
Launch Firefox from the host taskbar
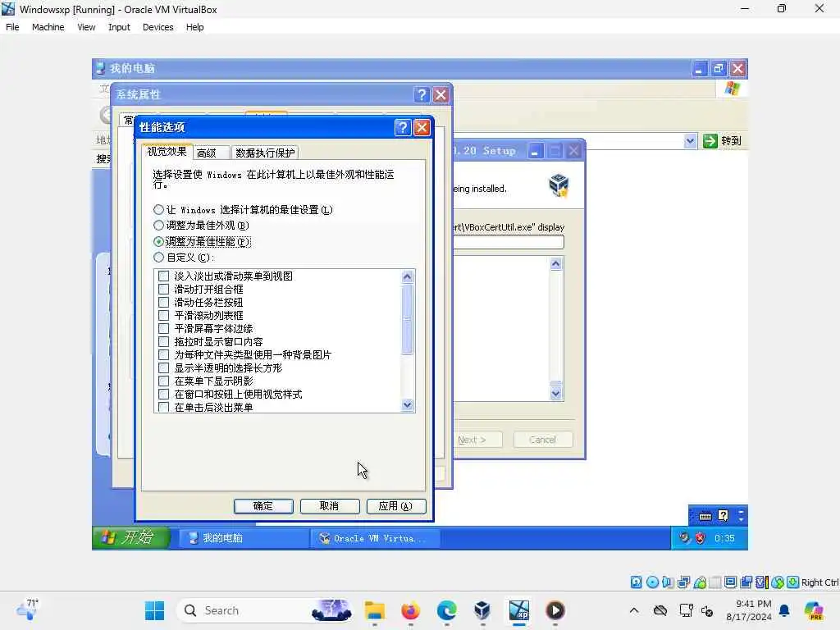pos(410,610)
